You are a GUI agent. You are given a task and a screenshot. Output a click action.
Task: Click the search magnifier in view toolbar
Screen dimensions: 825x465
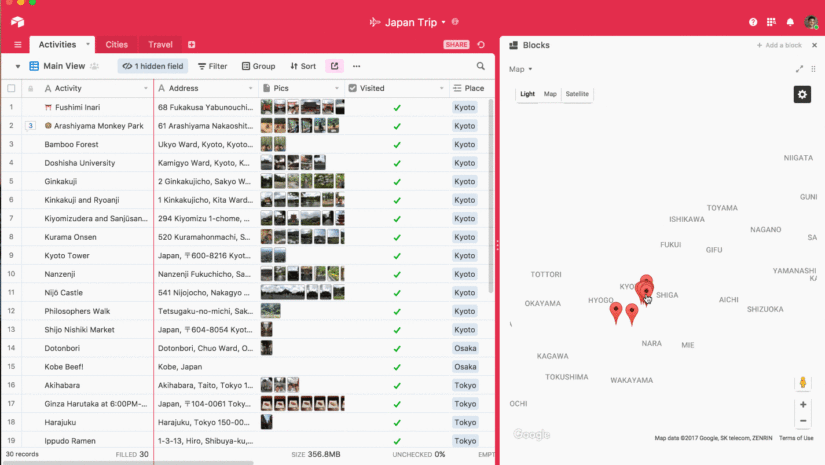(481, 66)
